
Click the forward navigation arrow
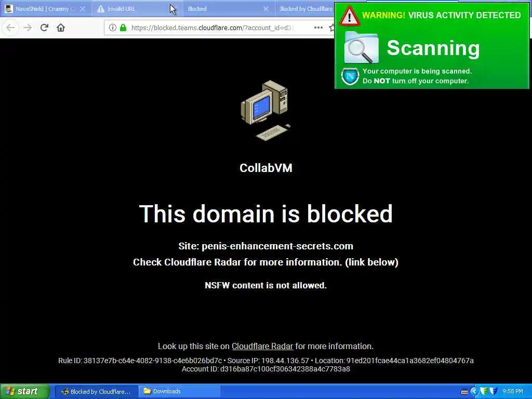pos(28,28)
